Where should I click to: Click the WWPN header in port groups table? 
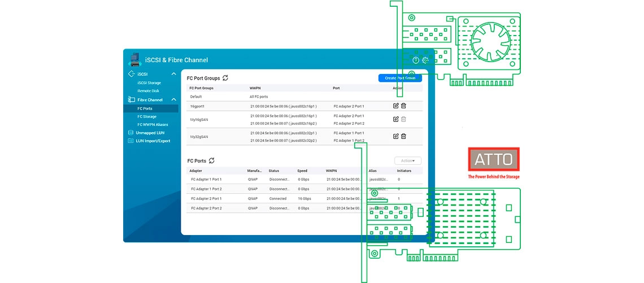click(x=255, y=88)
